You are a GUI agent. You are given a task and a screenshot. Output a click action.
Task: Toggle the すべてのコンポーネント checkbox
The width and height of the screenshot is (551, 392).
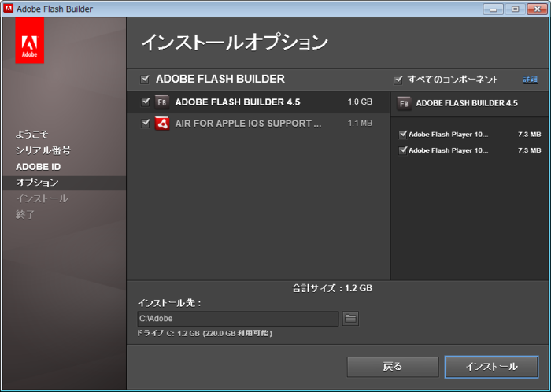click(x=398, y=80)
